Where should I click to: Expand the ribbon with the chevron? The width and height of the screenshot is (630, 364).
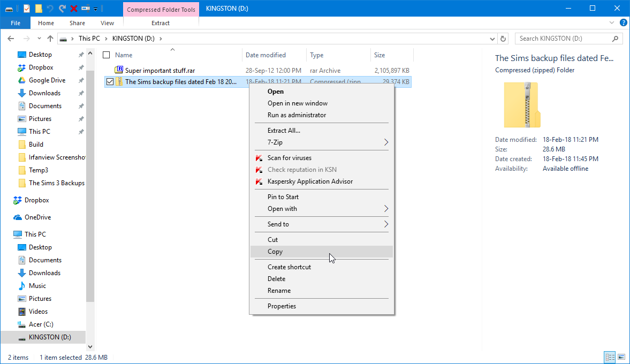[611, 23]
